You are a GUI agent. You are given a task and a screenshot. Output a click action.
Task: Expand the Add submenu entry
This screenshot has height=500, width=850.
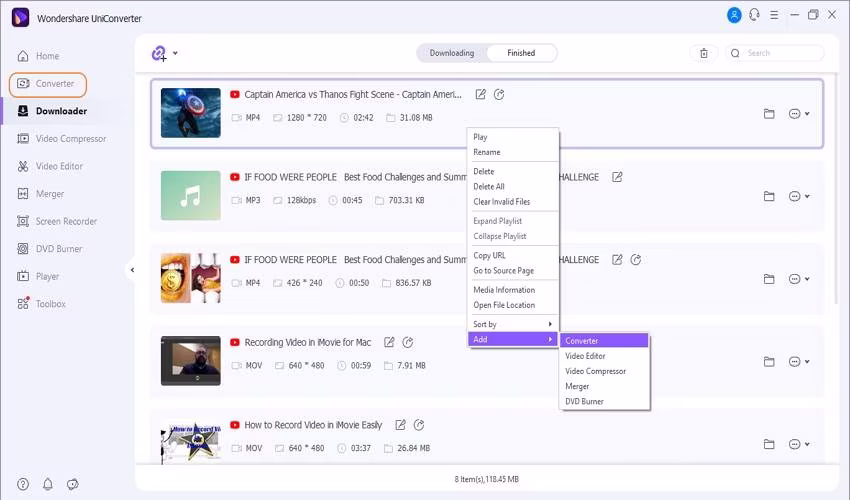513,339
